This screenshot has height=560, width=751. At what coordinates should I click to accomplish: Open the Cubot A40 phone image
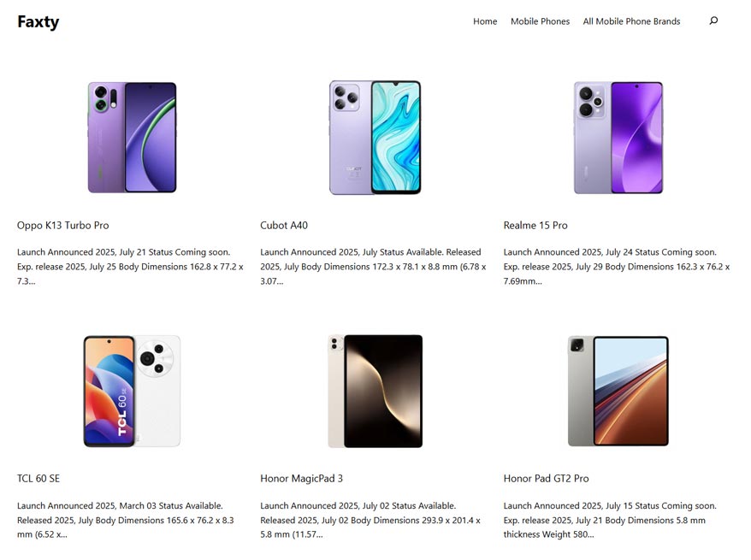[x=375, y=138]
